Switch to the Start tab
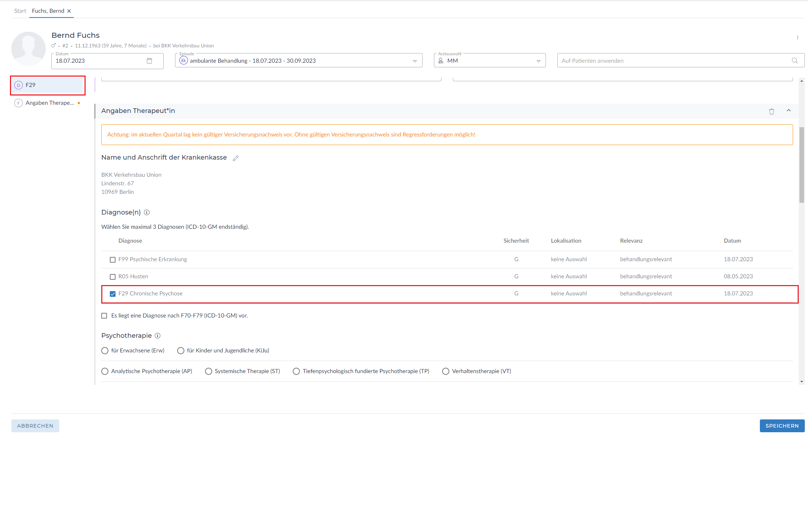The image size is (808, 532). [20, 11]
